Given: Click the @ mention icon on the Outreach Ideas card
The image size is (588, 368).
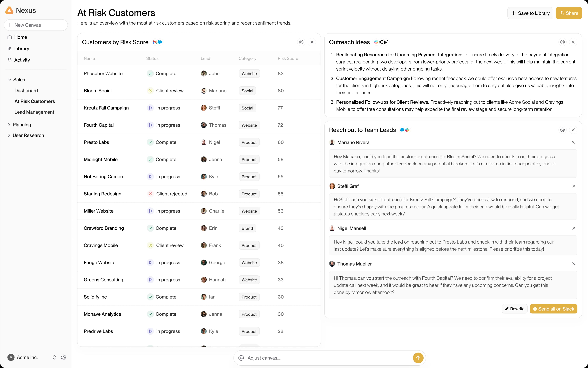Looking at the screenshot, I should 562,42.
